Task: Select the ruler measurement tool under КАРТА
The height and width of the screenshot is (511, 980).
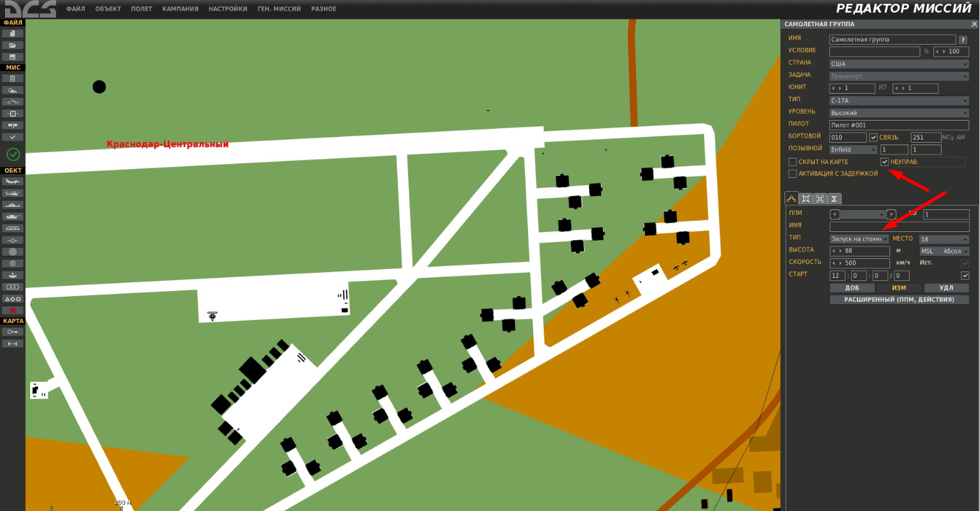Action: (x=13, y=344)
